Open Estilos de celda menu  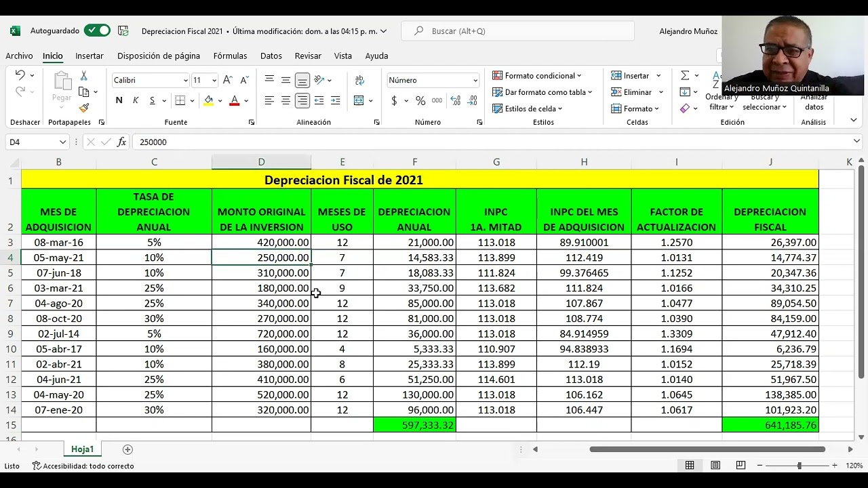528,108
